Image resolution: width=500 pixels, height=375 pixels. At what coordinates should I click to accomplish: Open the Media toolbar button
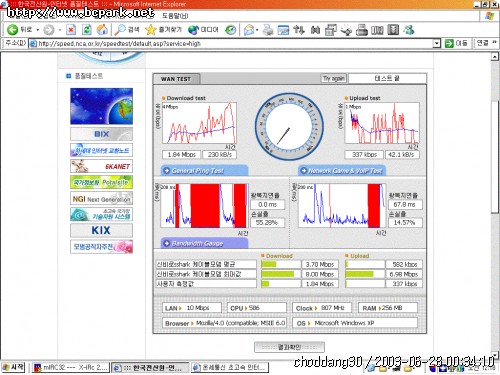point(203,30)
